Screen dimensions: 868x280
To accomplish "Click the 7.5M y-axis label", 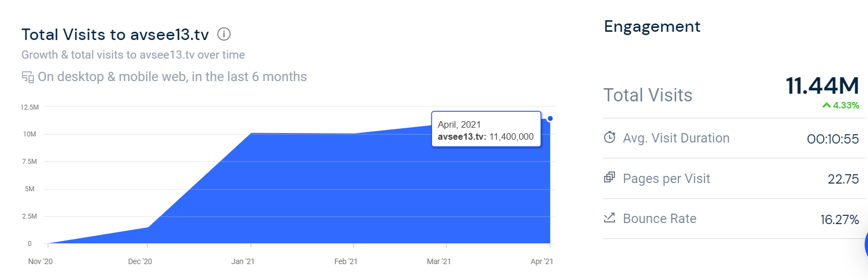I will [x=30, y=162].
